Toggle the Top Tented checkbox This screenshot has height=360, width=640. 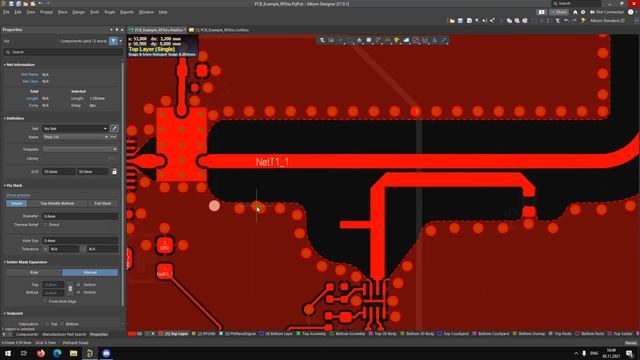(x=78, y=284)
